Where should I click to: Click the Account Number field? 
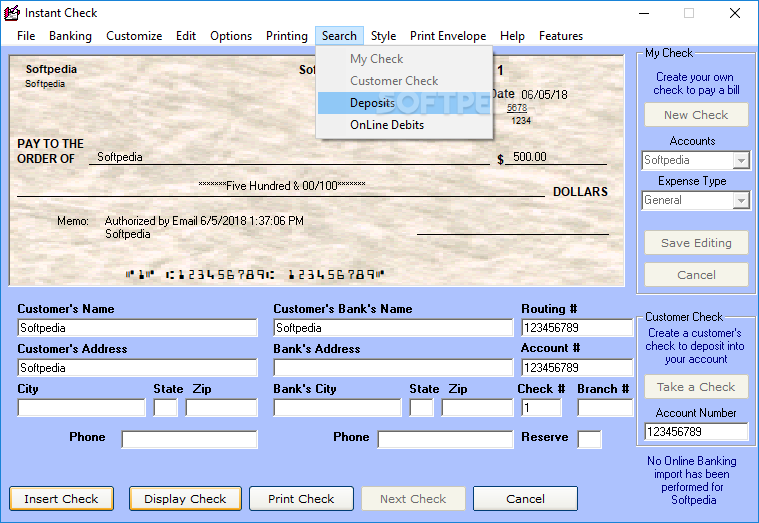[x=696, y=431]
